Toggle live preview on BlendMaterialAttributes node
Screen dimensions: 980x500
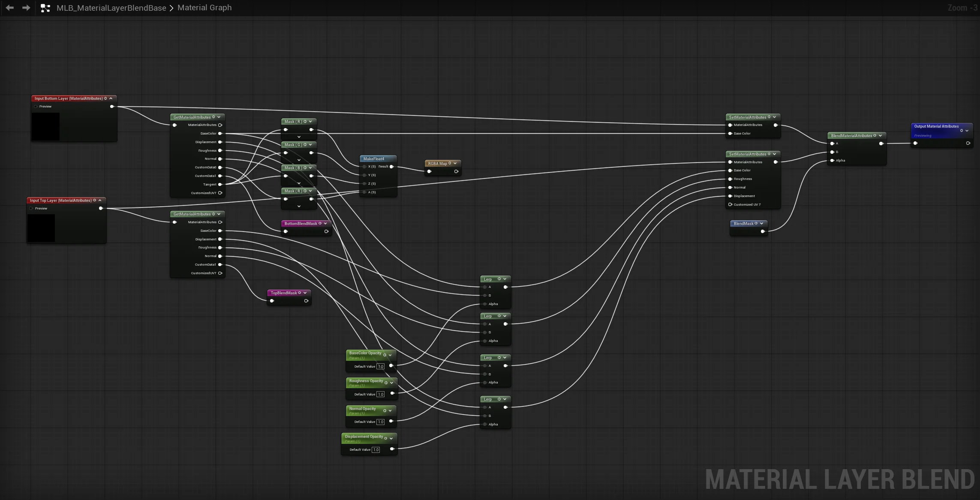tap(875, 136)
